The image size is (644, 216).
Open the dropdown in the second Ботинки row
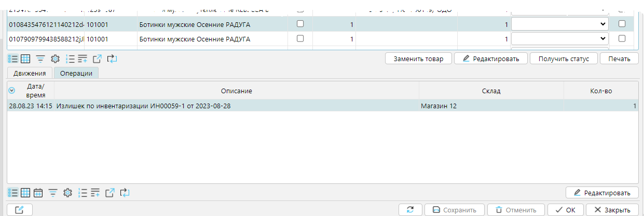[x=559, y=38]
